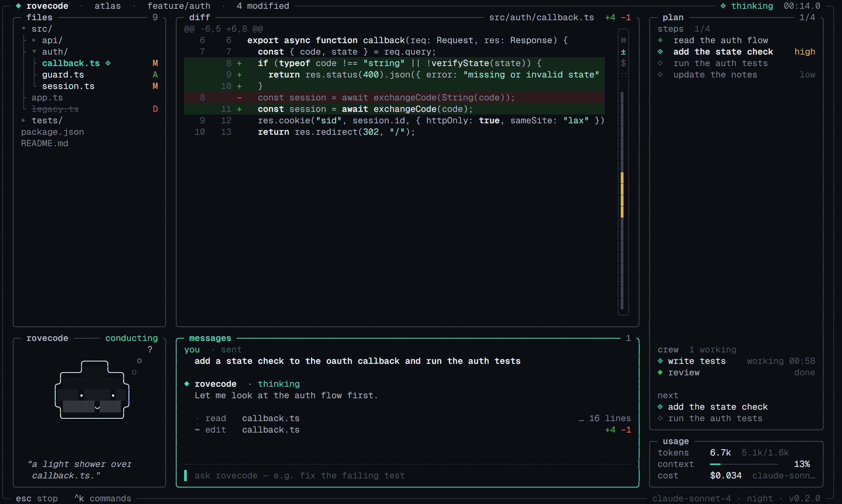Click the diamond next to 'read the auth flow' step

pos(660,40)
